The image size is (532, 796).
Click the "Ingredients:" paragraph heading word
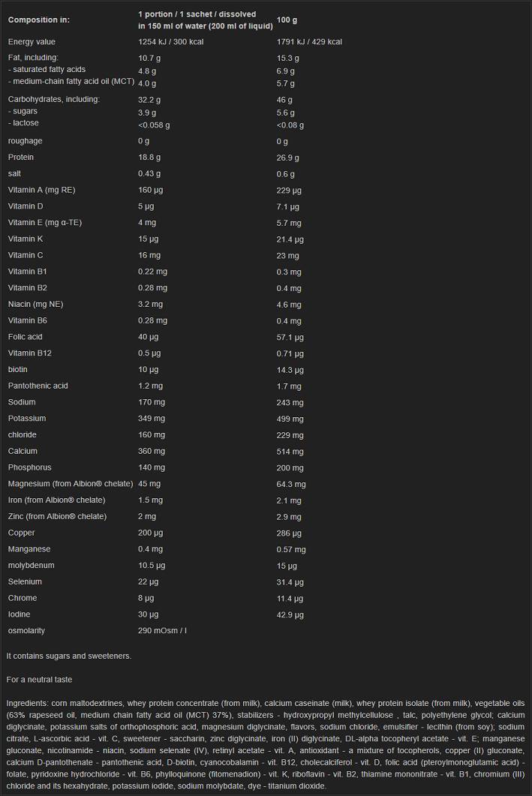(26, 703)
